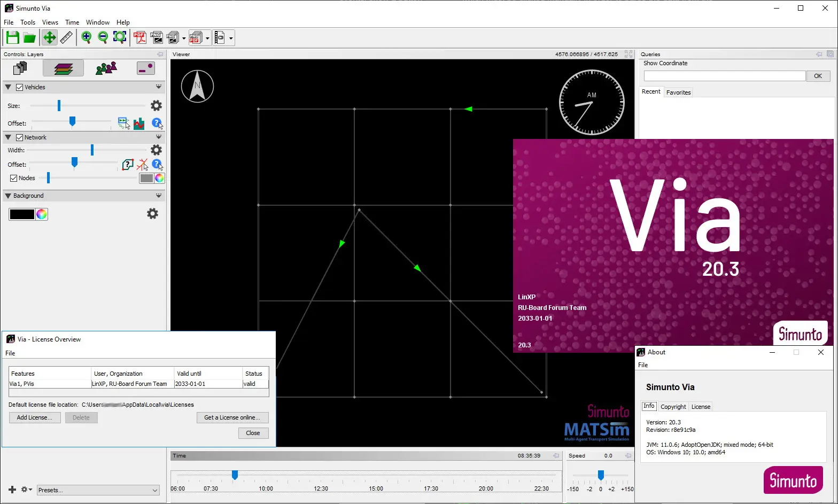Click the plus icon to add layer
The image size is (838, 504).
tap(12, 490)
